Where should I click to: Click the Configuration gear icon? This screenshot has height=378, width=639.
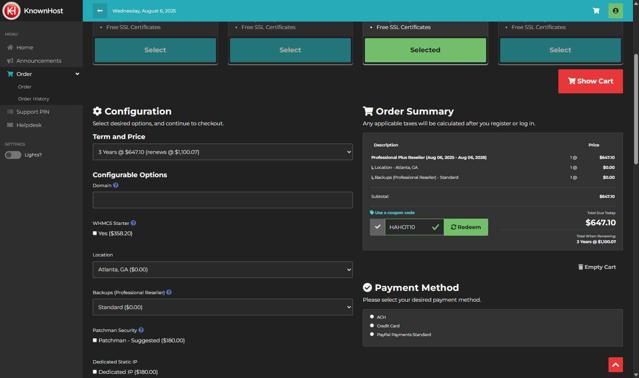[x=97, y=111]
